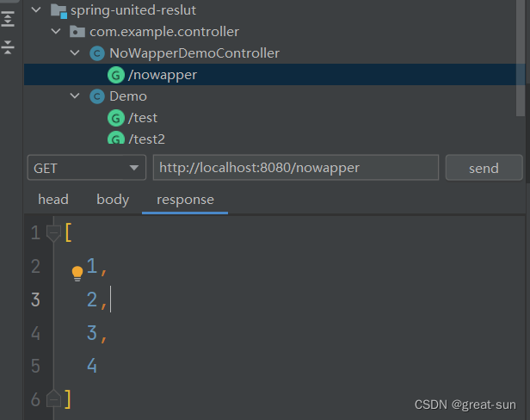Click the value 4 in the response
The height and width of the screenshot is (420, 530).
tap(92, 366)
